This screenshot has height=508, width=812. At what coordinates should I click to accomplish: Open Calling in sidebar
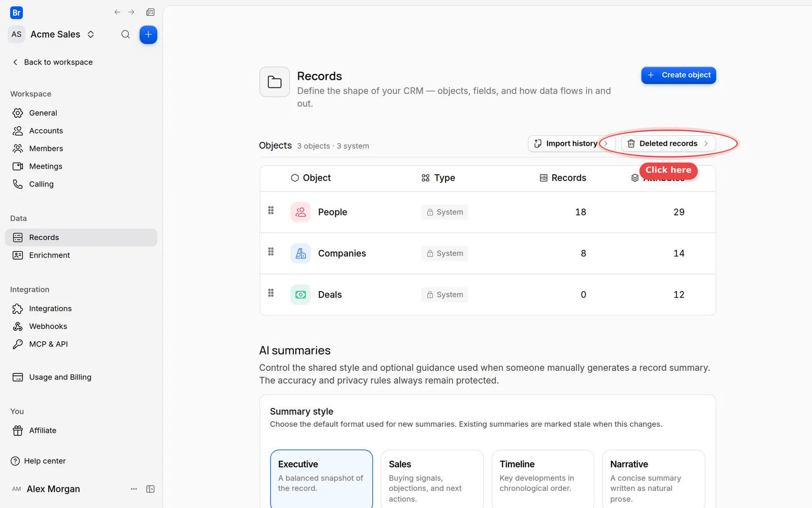pos(81,184)
